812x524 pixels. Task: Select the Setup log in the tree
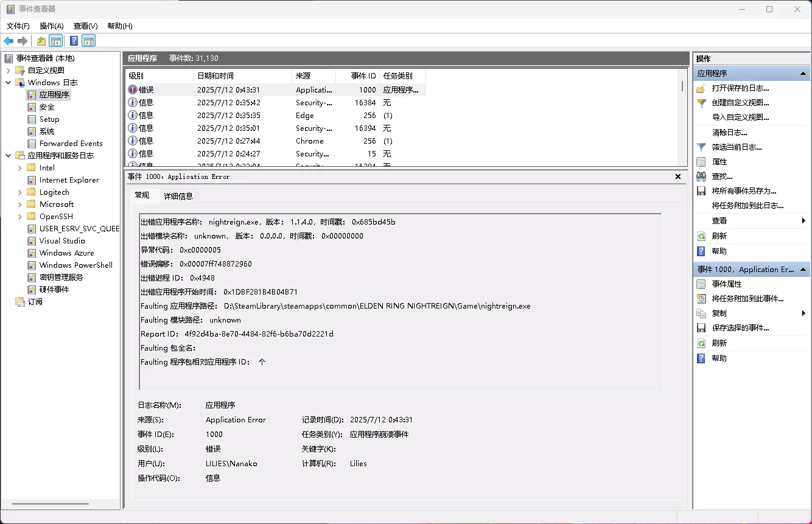(49, 119)
